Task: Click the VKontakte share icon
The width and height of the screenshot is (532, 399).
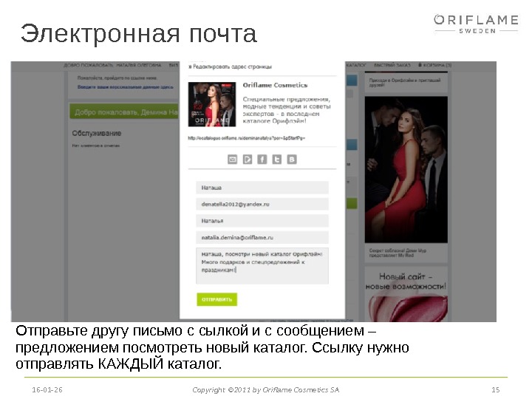Action: tap(292, 159)
